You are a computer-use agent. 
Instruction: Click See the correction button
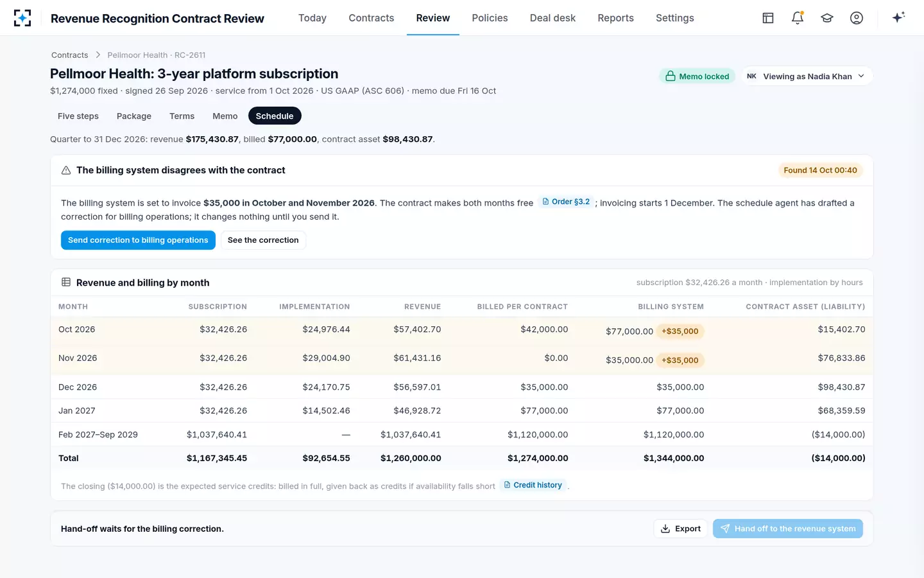(263, 240)
